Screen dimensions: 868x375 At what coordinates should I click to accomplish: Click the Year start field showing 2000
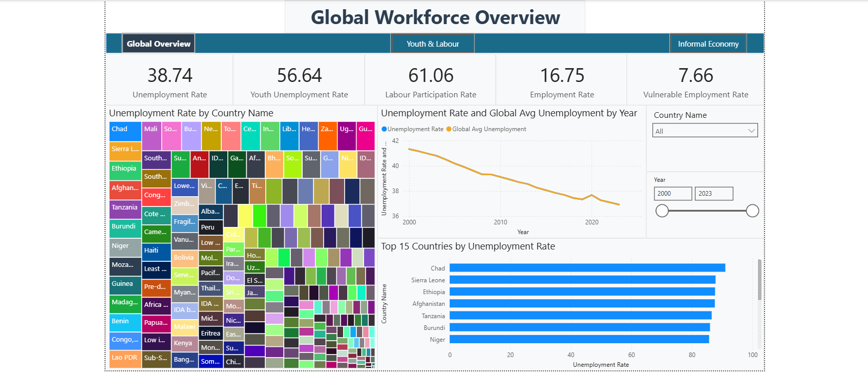coord(673,193)
